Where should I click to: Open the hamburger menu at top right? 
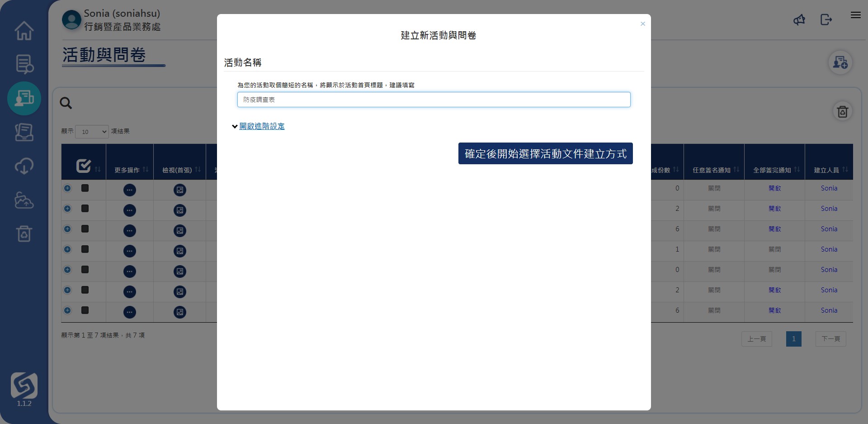click(855, 15)
